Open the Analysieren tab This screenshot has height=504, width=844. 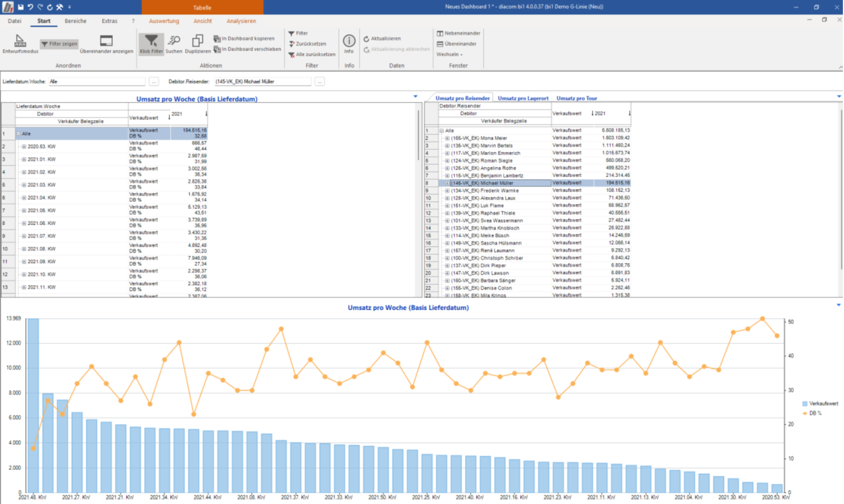tap(241, 21)
